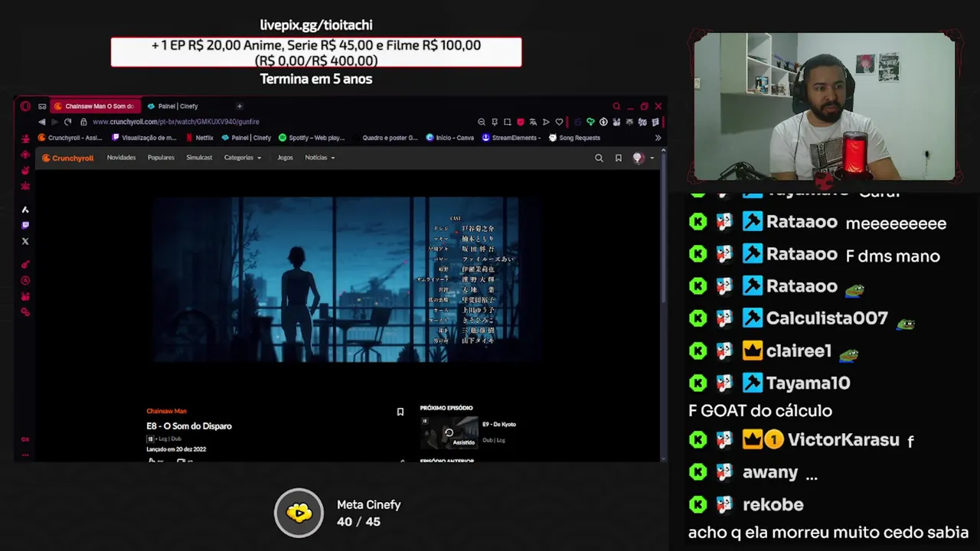Click the zoom-out magnifier in address bar
The image size is (980, 551).
[x=482, y=122]
